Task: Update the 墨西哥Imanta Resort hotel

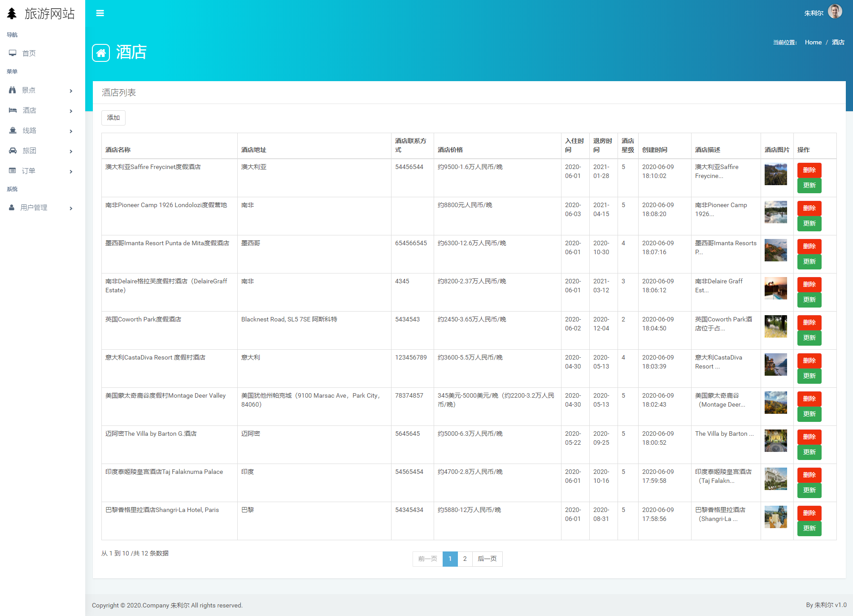Action: tap(809, 262)
